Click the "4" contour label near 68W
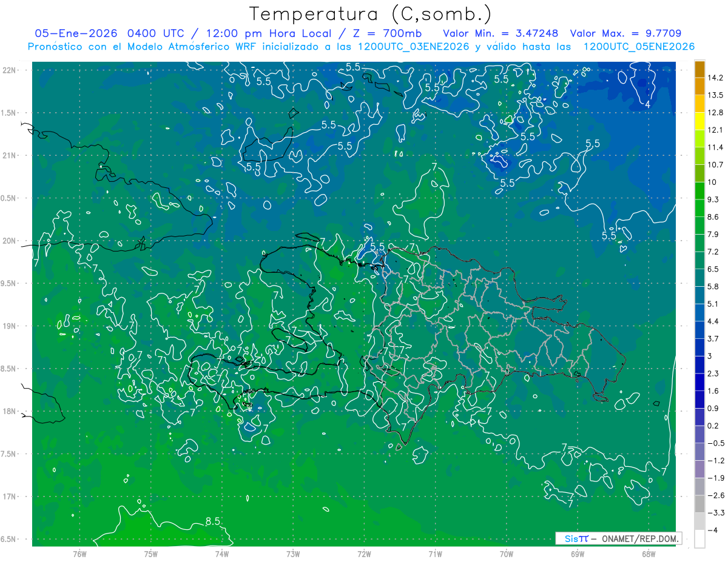 647,104
